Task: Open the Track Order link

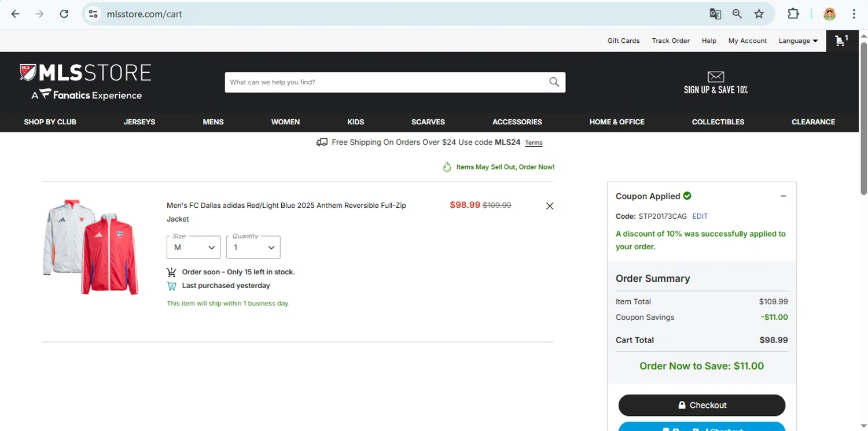Action: (671, 40)
